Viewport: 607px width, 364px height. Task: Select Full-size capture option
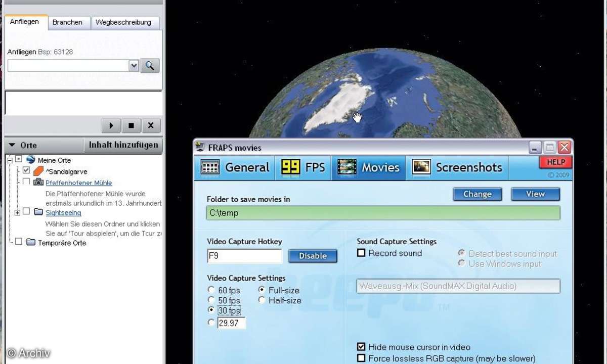(x=262, y=290)
